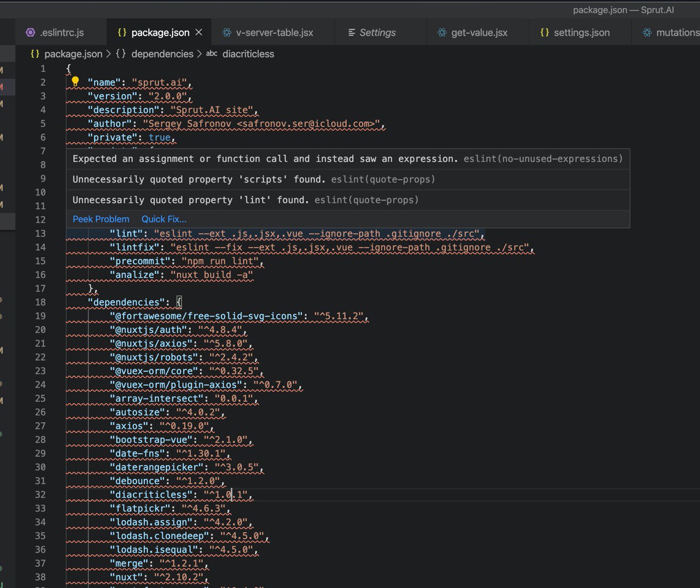The width and height of the screenshot is (700, 588).
Task: Open the dependencies breadcrumb picker
Action: coord(162,54)
